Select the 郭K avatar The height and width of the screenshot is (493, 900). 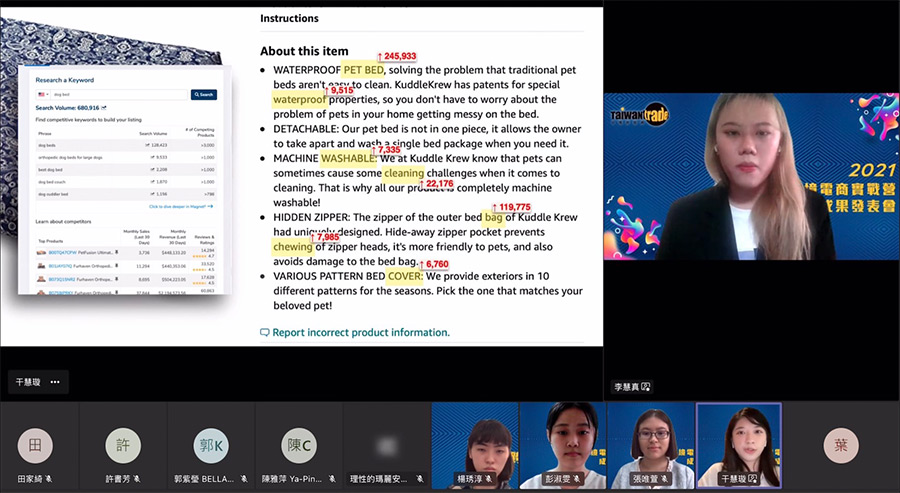pyautogui.click(x=211, y=445)
